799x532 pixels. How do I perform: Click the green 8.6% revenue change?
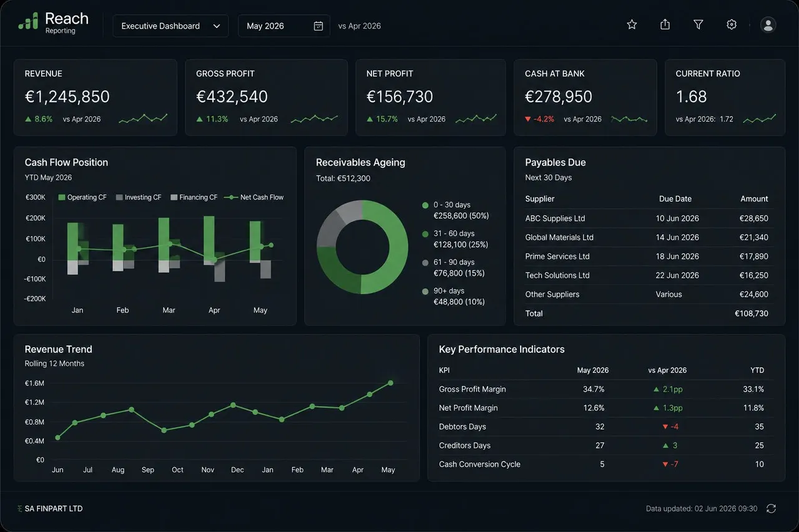39,119
